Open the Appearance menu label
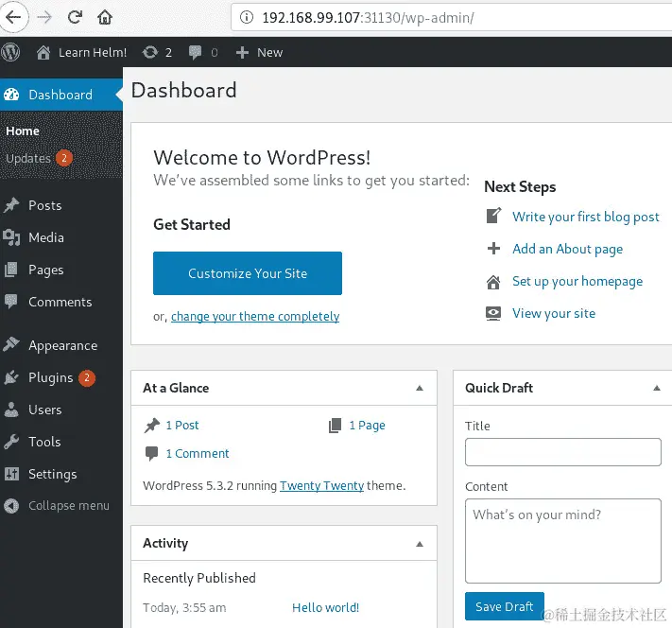The height and width of the screenshot is (628, 672). pos(63,345)
